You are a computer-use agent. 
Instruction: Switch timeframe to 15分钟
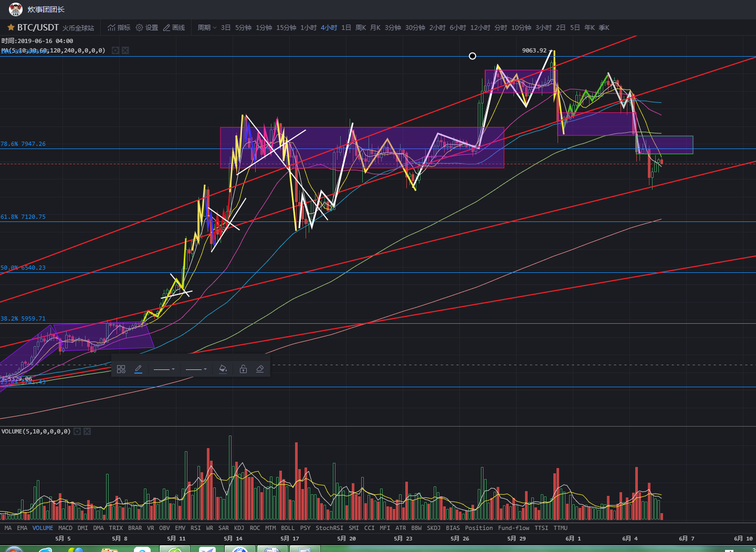[x=286, y=27]
